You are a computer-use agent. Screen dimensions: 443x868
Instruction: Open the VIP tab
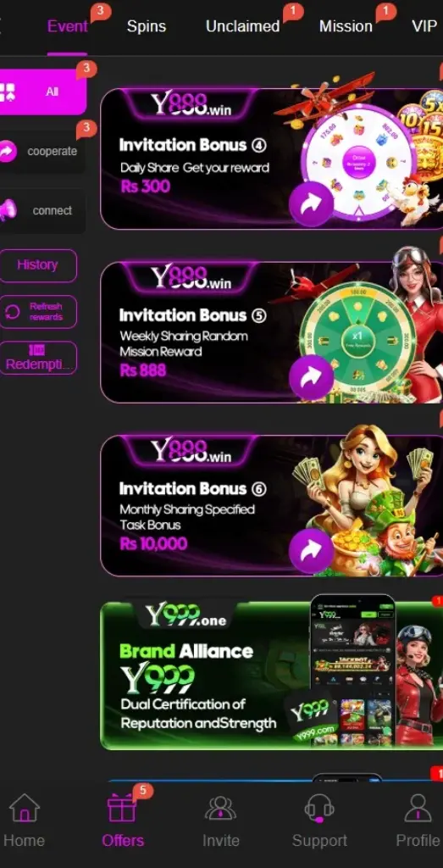pyautogui.click(x=424, y=26)
